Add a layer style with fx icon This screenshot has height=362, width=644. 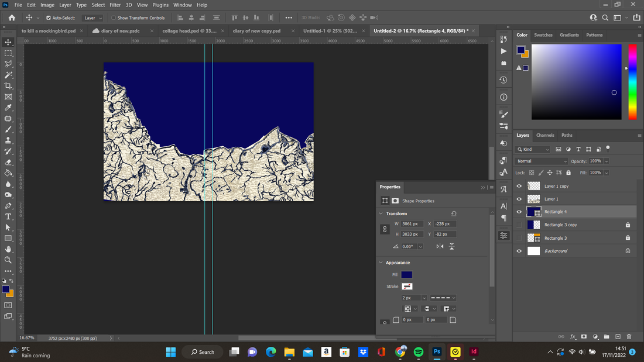[x=573, y=336]
